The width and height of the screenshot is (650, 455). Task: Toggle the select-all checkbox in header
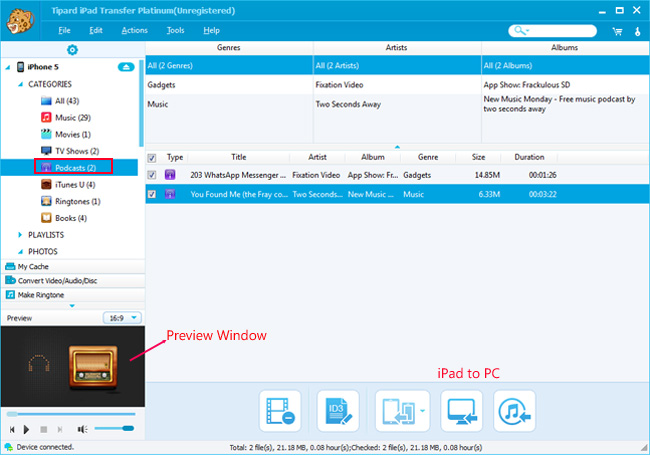(x=152, y=158)
